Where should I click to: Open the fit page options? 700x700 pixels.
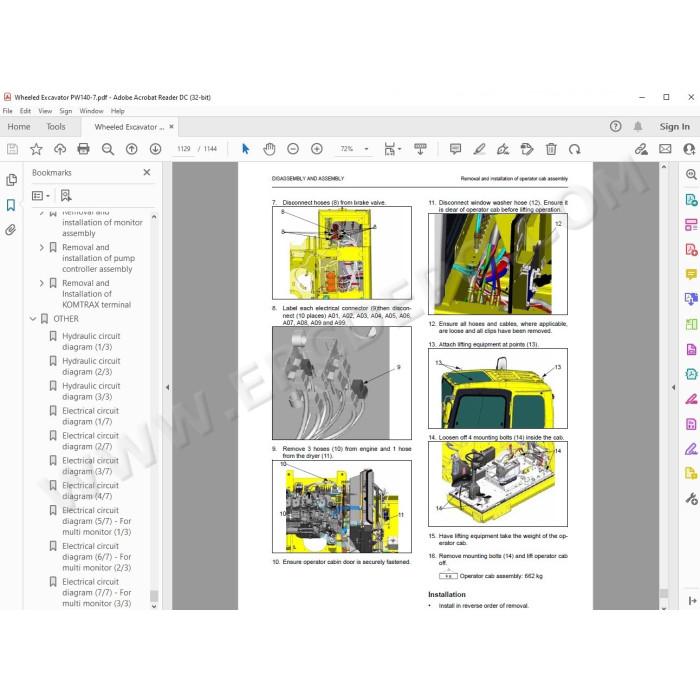392,149
